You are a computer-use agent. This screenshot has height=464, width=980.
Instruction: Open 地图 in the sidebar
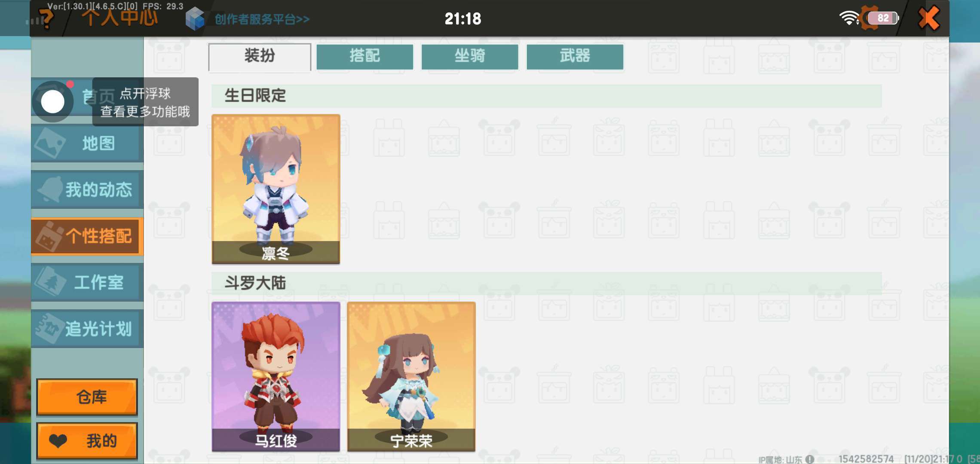coord(87,143)
